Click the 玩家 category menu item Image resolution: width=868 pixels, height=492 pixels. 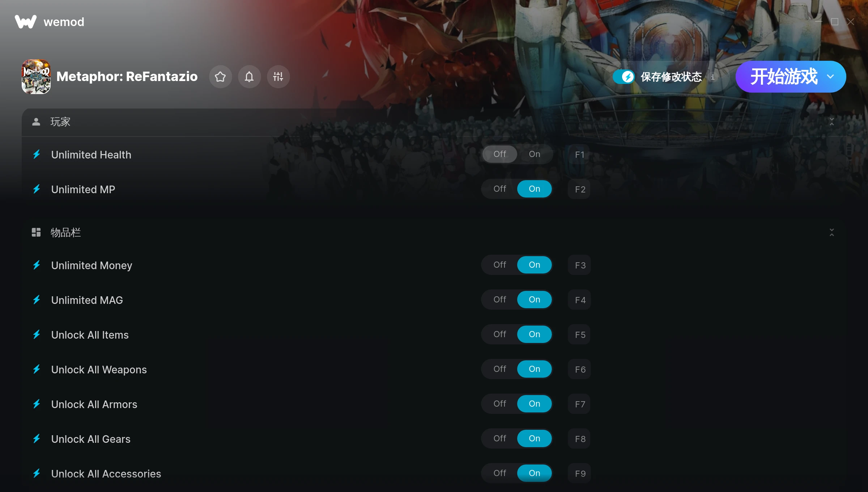click(x=60, y=122)
